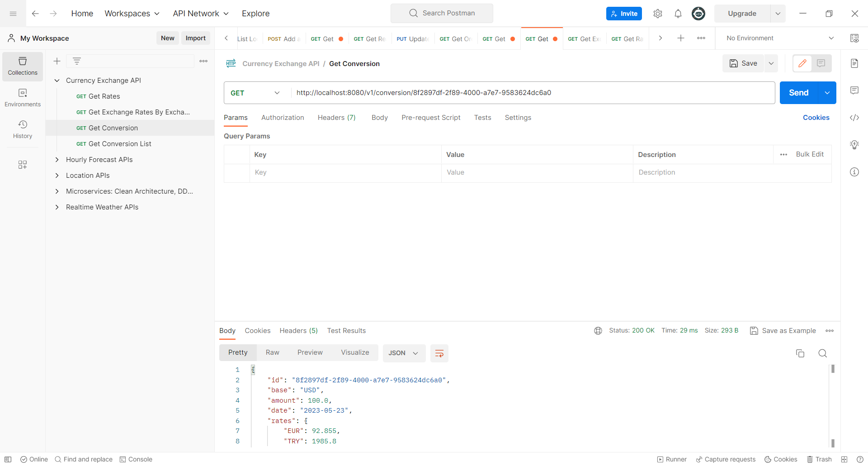The image size is (868, 466).
Task: Open the comments icon in right sidebar
Action: pos(854,90)
